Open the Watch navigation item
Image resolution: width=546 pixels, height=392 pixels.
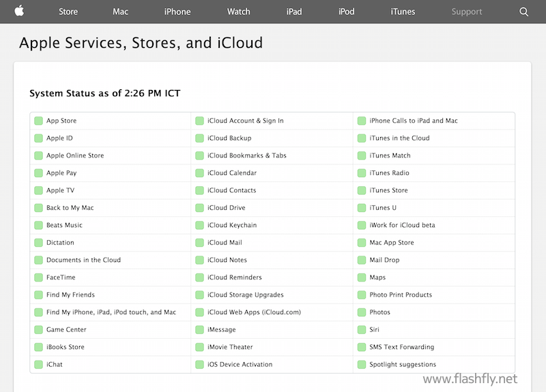point(238,12)
